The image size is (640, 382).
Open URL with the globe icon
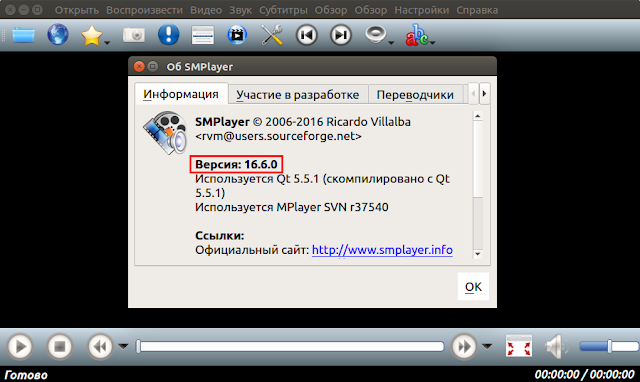[x=58, y=34]
